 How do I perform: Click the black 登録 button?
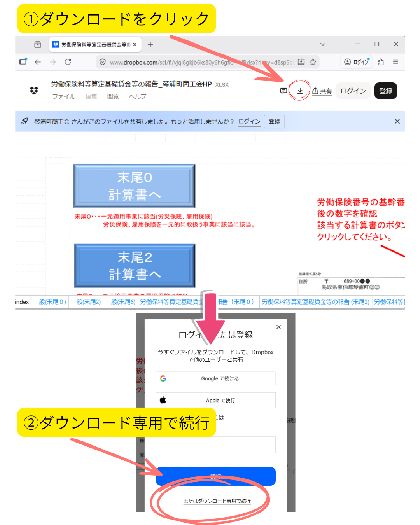pos(385,91)
